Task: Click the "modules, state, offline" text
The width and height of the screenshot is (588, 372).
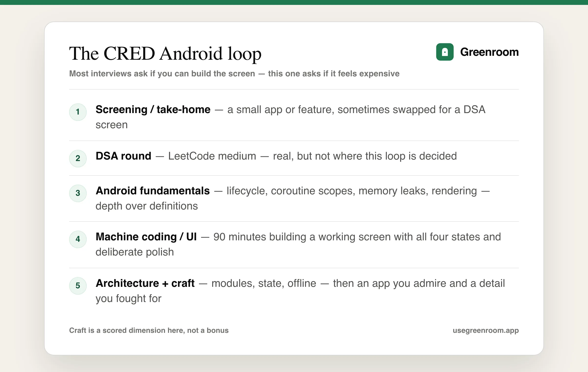Action: pos(264,284)
